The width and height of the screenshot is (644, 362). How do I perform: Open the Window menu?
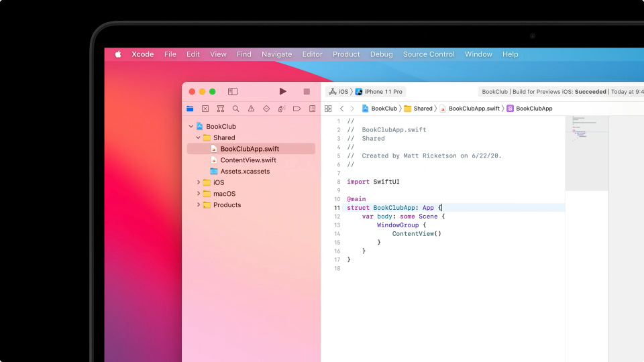(478, 54)
